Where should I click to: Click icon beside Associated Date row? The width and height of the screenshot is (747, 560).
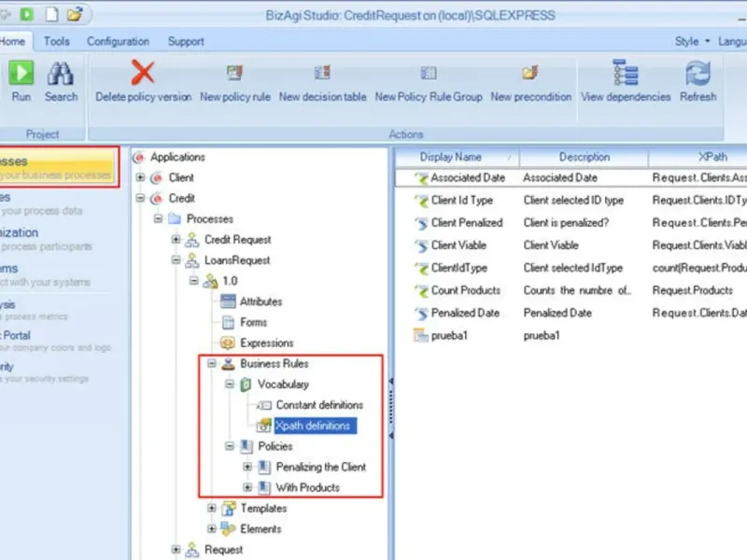[421, 178]
